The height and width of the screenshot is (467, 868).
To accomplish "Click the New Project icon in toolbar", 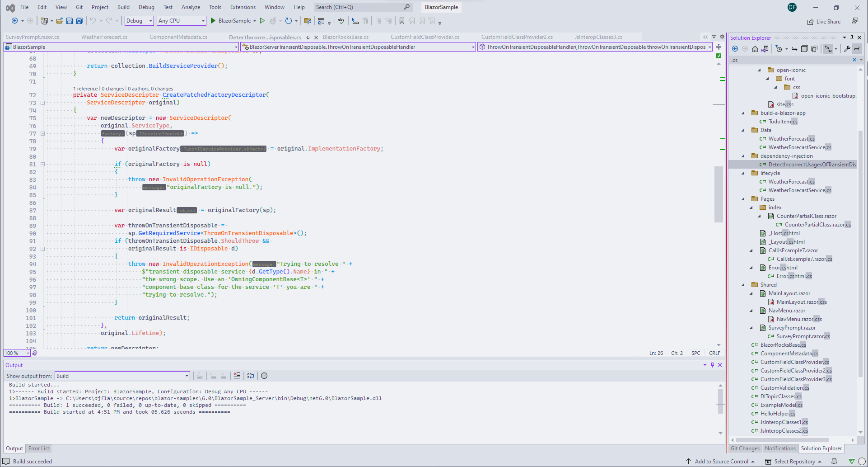I will tap(44, 21).
